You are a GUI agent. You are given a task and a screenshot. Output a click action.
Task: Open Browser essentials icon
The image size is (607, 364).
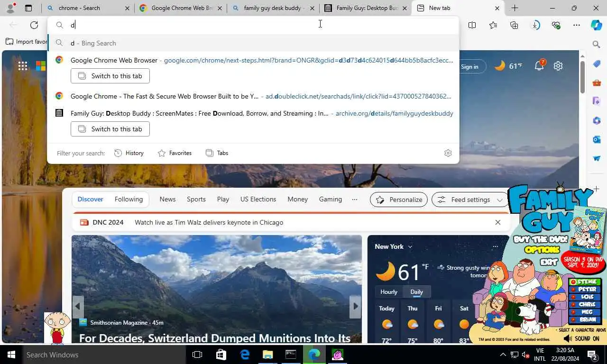tap(556, 25)
